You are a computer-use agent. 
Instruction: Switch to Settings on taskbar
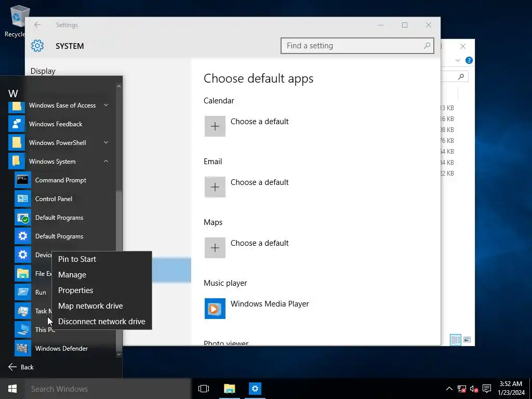tap(255, 389)
